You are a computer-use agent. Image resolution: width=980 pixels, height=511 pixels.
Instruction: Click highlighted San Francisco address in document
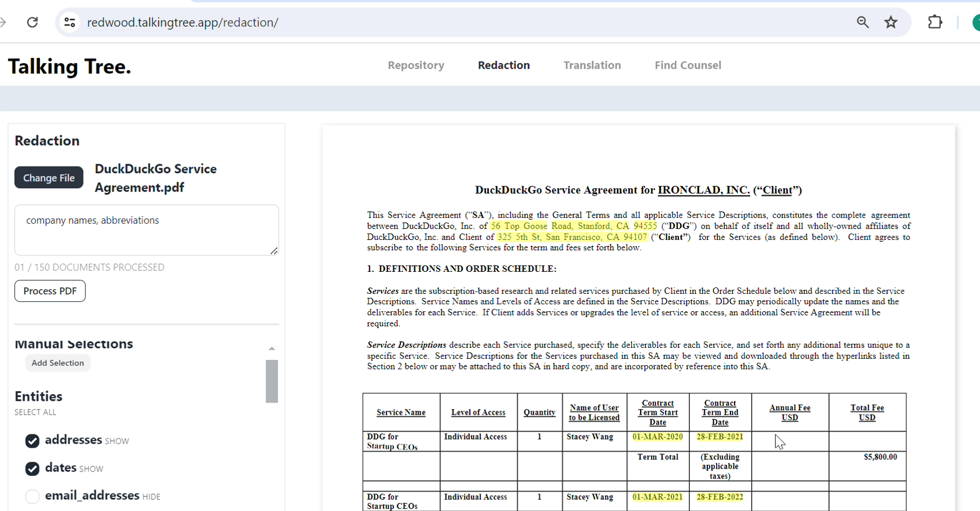point(572,237)
